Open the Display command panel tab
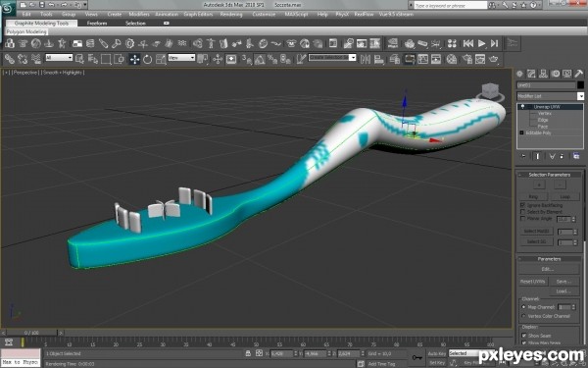This screenshot has width=588, height=368. 567,74
